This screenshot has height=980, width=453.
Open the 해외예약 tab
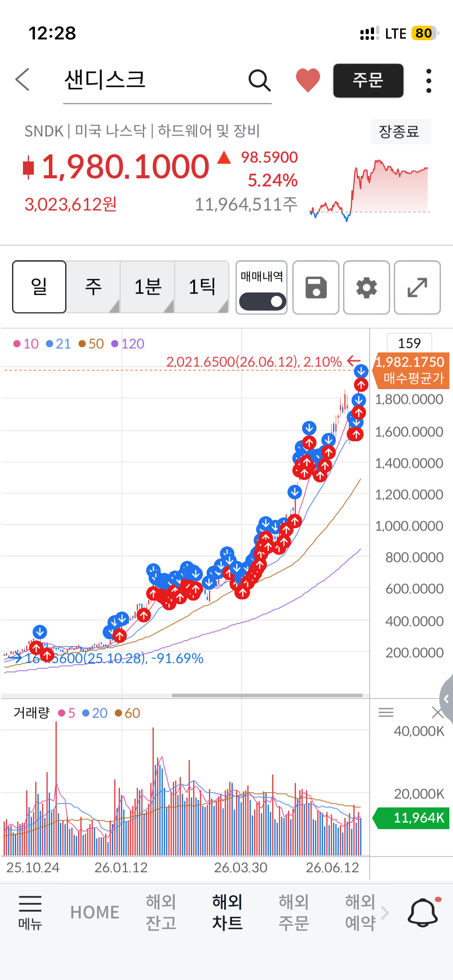(x=360, y=912)
